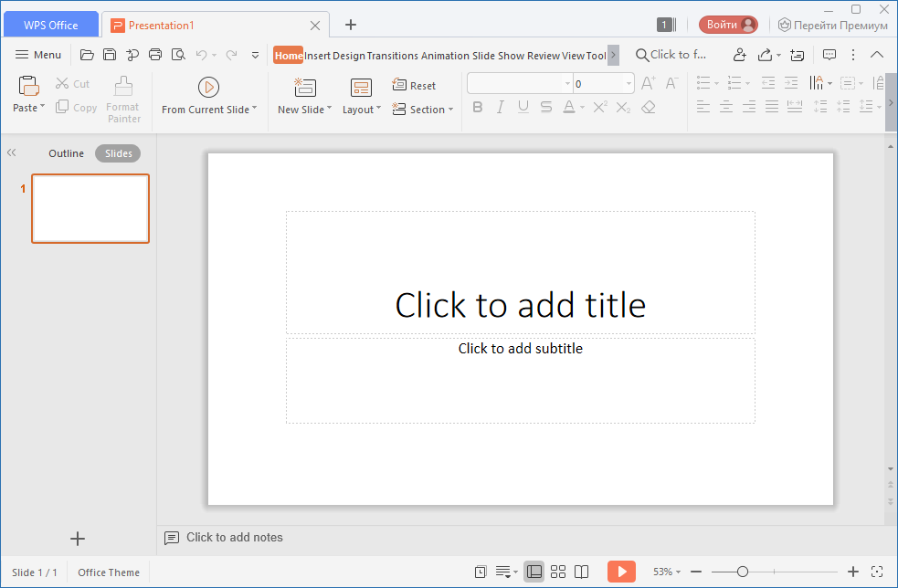Screen dimensions: 898x588
Task: Toggle strikethrough formatting
Action: point(545,107)
